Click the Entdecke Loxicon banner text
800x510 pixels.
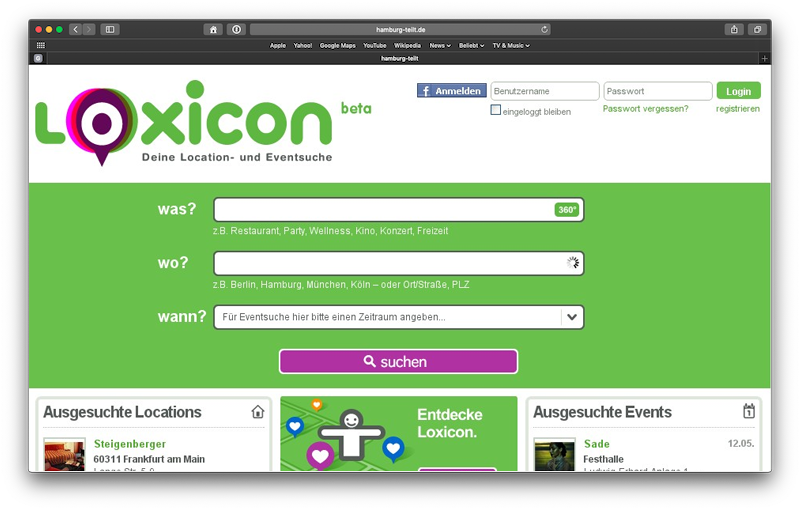tap(449, 423)
